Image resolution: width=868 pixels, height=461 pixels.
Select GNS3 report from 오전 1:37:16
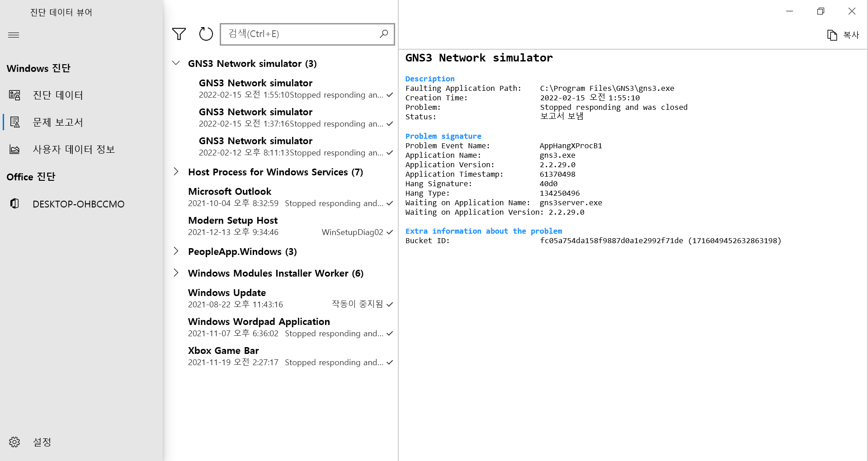296,118
